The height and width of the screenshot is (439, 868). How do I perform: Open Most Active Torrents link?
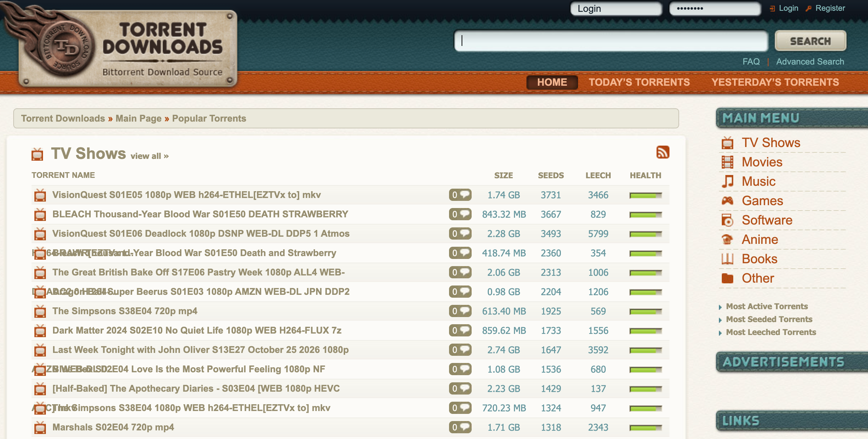coord(767,306)
